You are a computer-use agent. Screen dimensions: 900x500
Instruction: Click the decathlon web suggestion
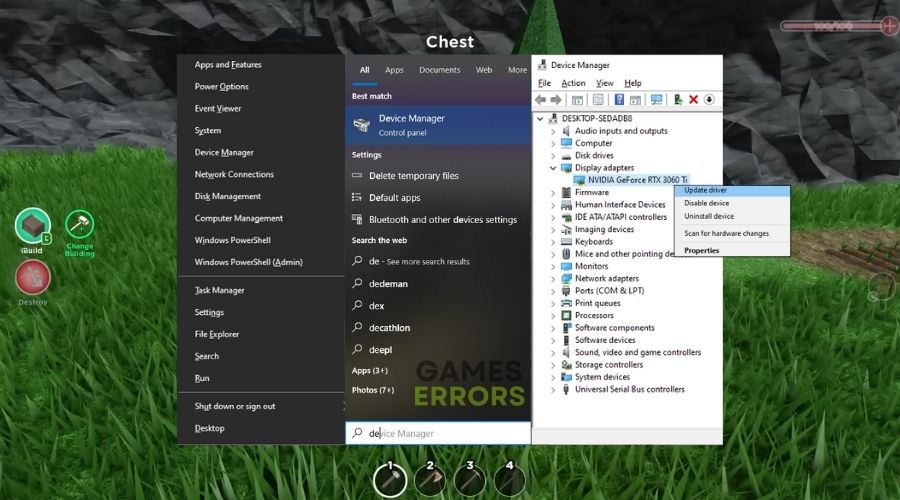(x=438, y=328)
